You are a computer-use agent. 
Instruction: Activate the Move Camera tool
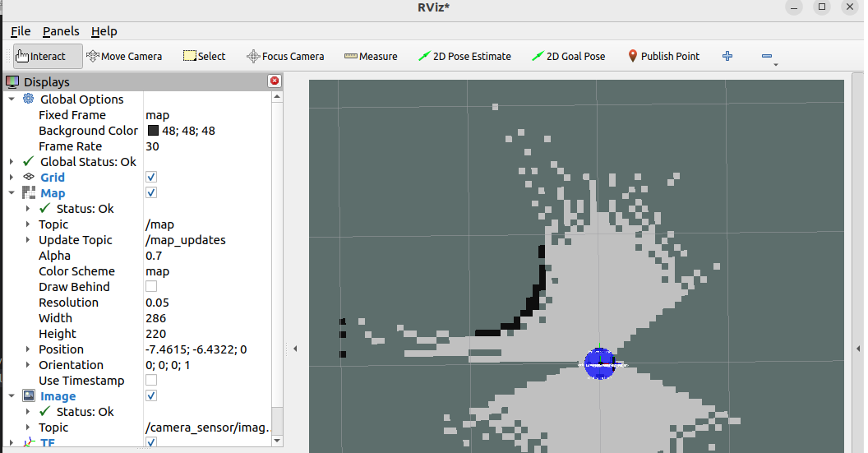coord(124,56)
